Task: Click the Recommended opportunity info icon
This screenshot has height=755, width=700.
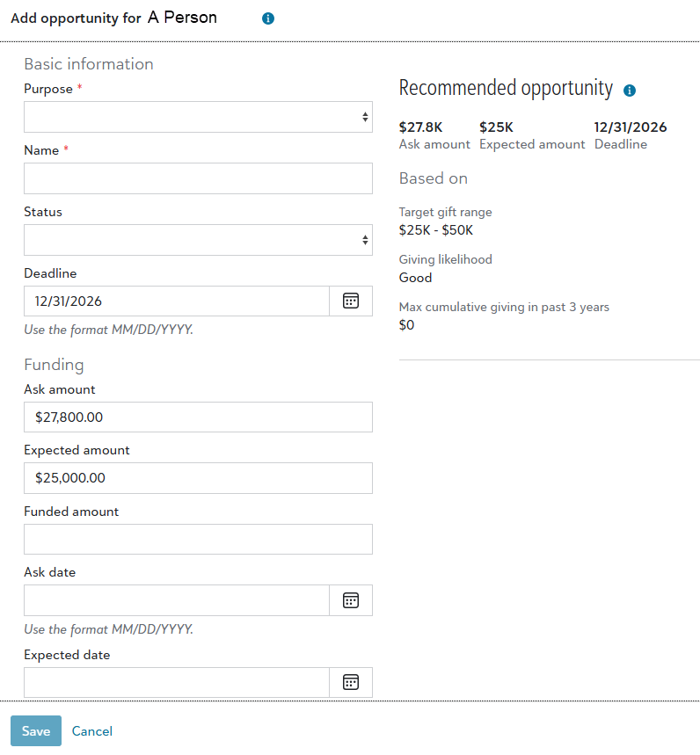Action: tap(630, 89)
